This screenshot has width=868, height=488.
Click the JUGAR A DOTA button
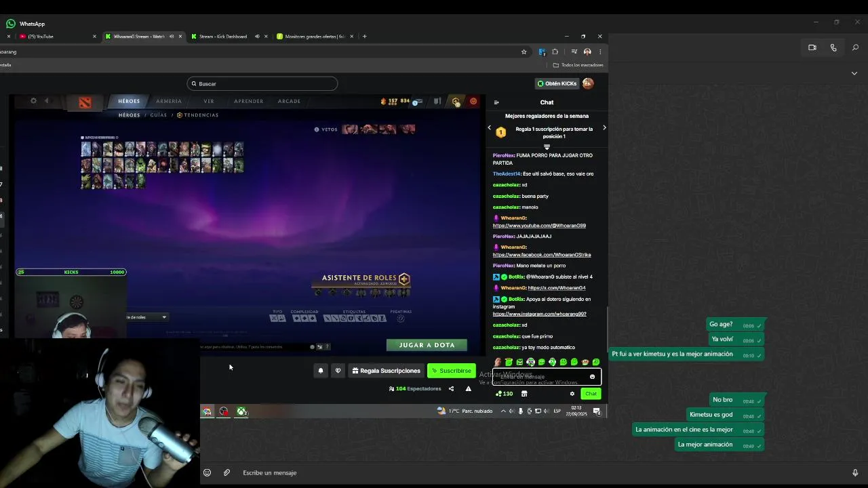[x=427, y=345]
